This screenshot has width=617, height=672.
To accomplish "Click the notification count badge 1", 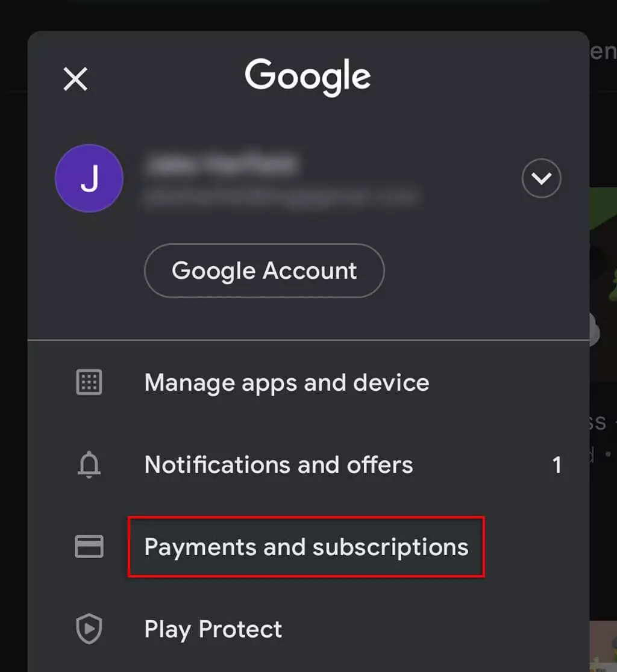I will pos(557,465).
